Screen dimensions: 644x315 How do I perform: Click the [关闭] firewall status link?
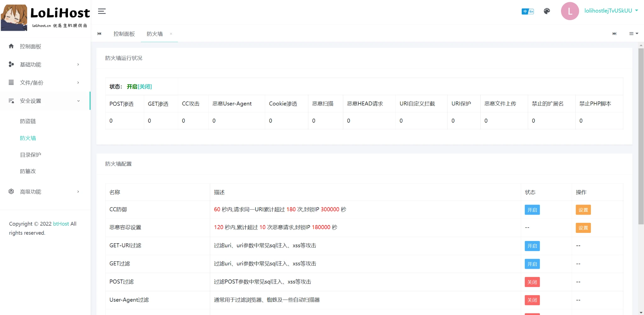(x=145, y=87)
